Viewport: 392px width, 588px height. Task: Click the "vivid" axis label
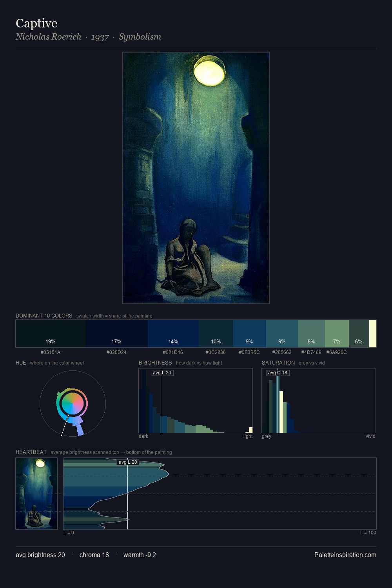click(x=370, y=436)
